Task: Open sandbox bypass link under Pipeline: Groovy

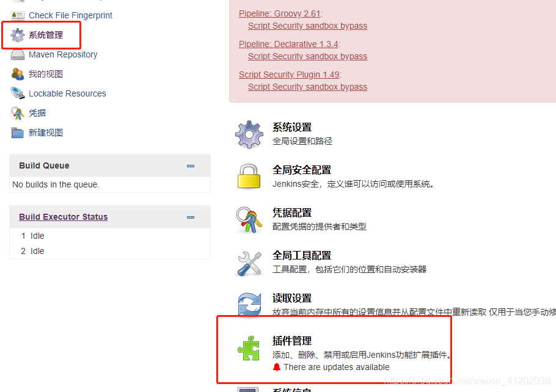Action: pos(307,26)
